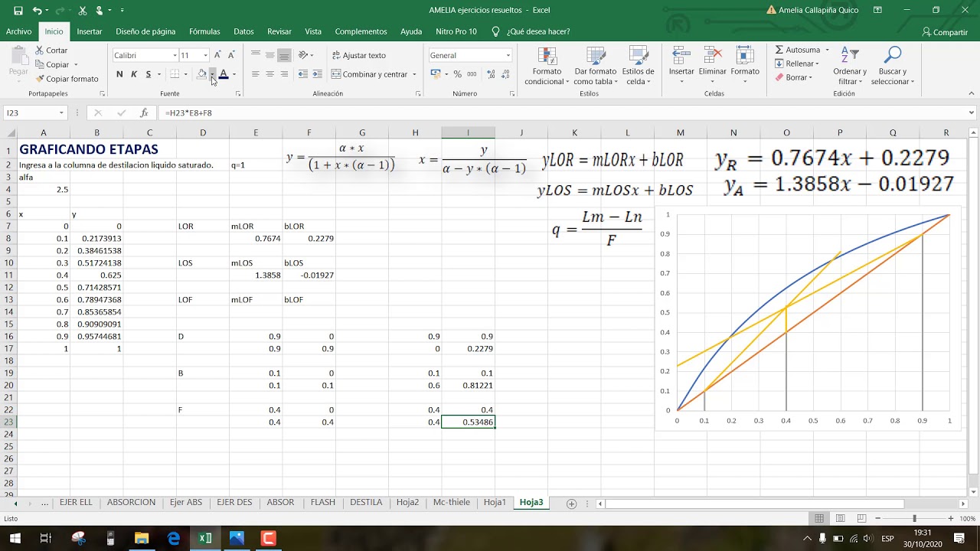This screenshot has height=551, width=980.
Task: Open the fill color dropdown arrow
Action: tap(212, 74)
